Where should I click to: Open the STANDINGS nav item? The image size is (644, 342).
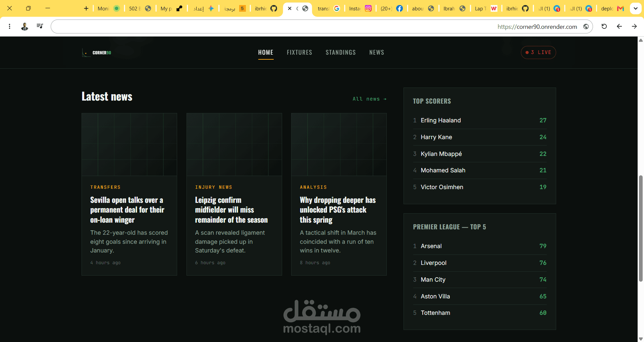[x=341, y=52]
